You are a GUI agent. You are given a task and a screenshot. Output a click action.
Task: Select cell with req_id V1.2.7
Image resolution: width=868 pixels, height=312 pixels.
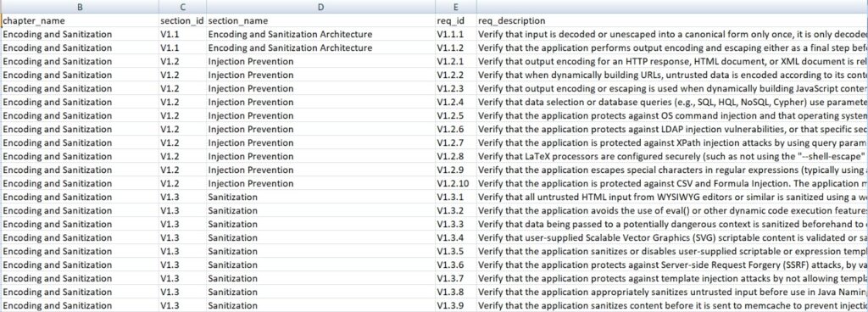455,142
